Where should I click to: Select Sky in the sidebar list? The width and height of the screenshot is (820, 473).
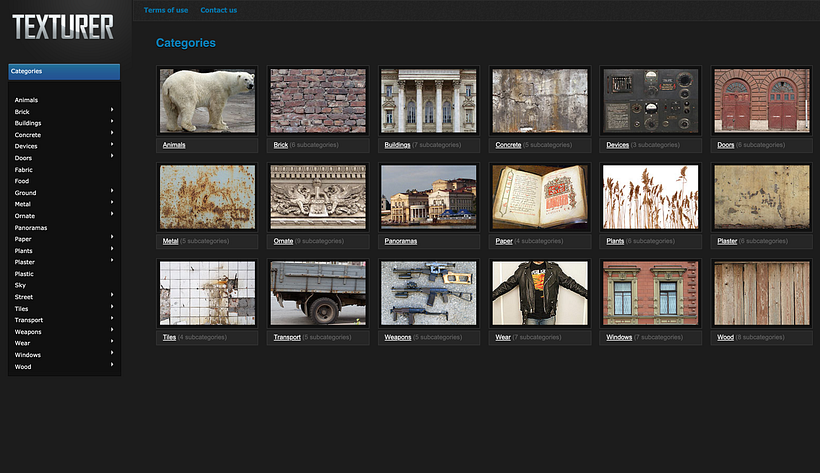20,285
